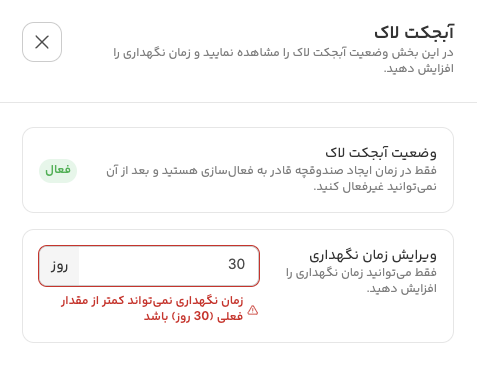Click empty space inside the retention edit card

click(333, 320)
